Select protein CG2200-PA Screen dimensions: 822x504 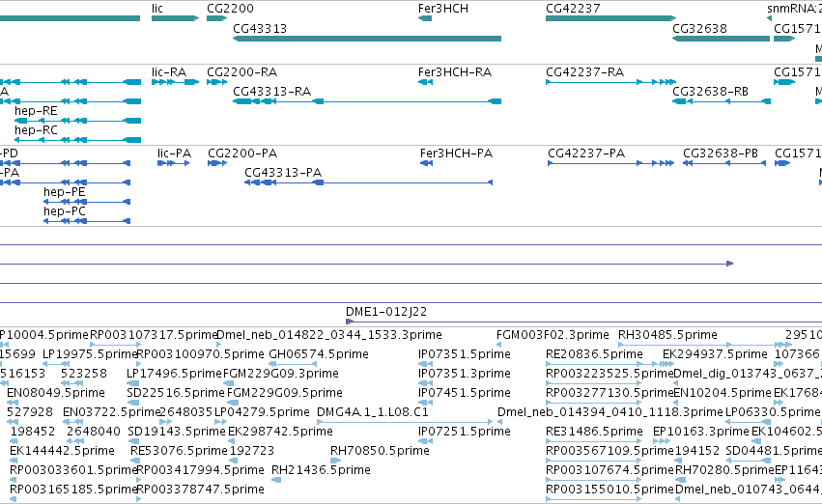[x=217, y=163]
